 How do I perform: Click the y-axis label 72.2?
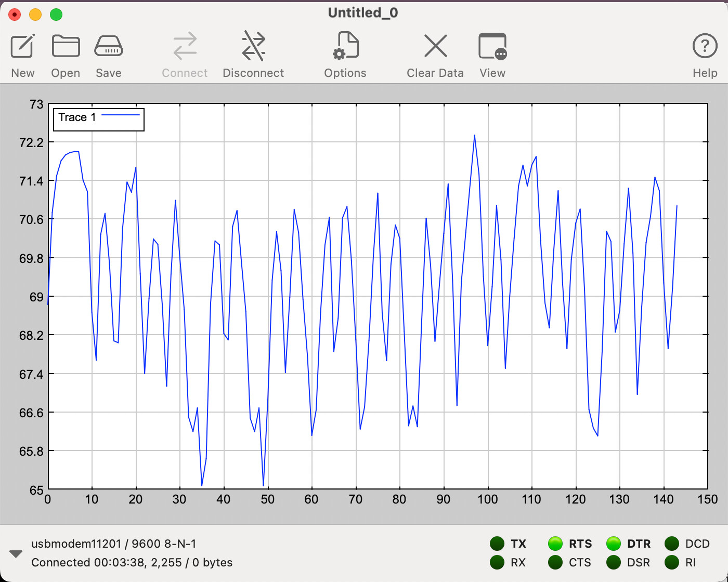click(x=31, y=142)
